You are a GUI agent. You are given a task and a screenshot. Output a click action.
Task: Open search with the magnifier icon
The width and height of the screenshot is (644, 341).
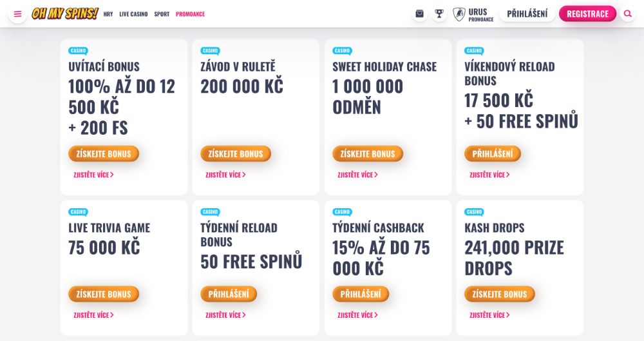(628, 14)
